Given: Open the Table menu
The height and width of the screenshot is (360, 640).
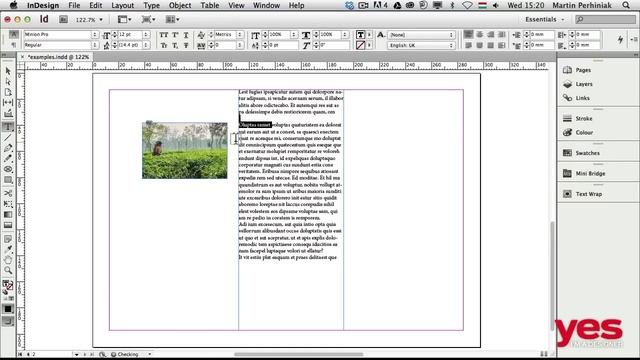Looking at the screenshot, I should pyautogui.click(x=210, y=5).
